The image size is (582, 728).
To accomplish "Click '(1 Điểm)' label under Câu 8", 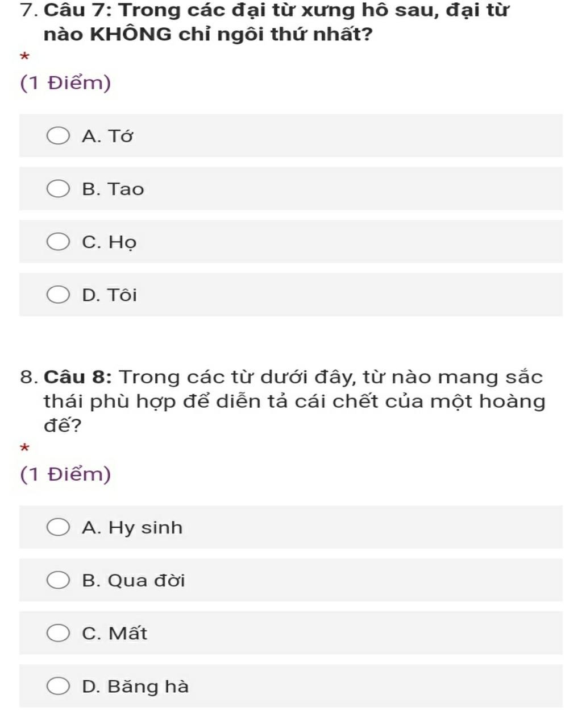I will click(x=65, y=474).
